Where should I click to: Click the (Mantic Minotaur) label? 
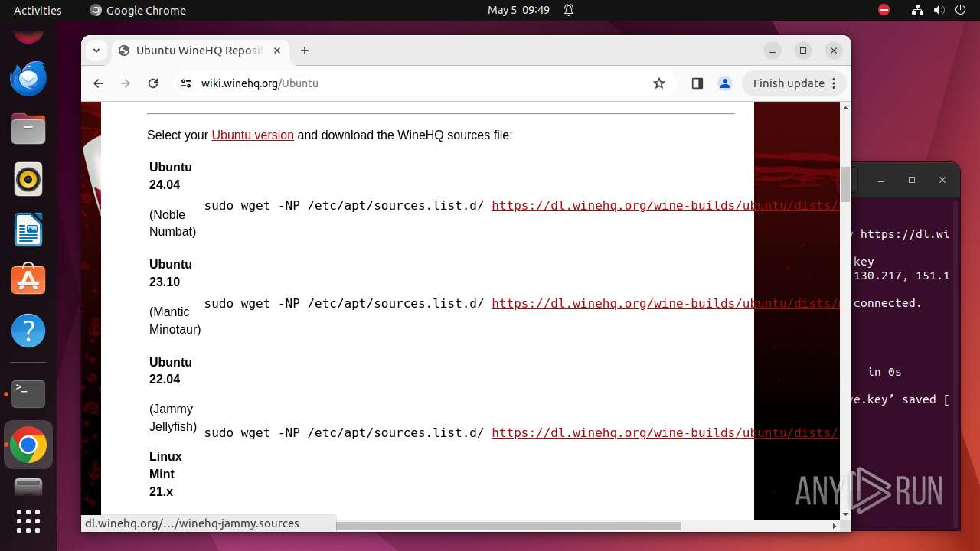(x=175, y=321)
